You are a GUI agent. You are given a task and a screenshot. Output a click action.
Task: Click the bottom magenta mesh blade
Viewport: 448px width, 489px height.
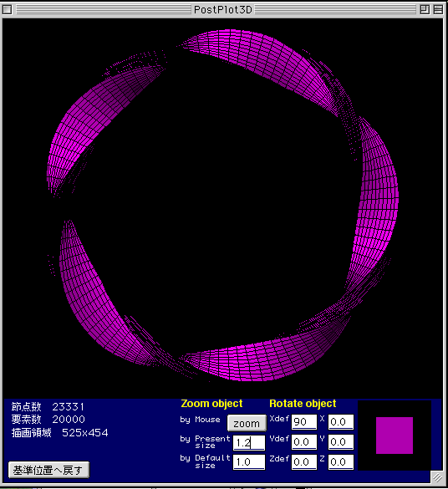click(x=262, y=359)
